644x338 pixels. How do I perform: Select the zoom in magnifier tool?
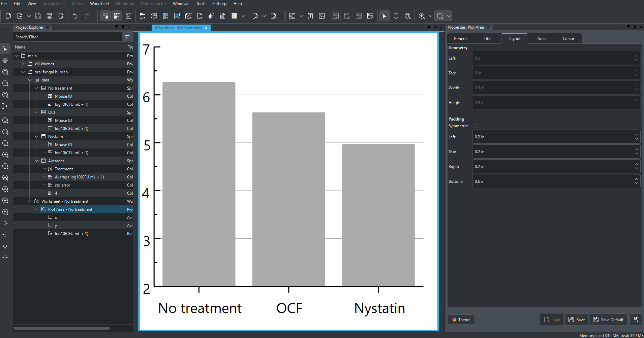tap(422, 16)
